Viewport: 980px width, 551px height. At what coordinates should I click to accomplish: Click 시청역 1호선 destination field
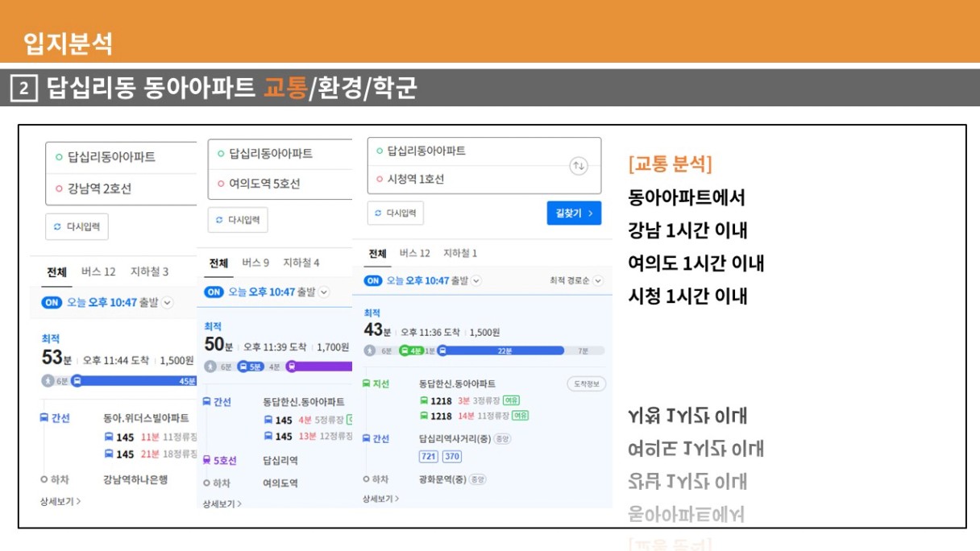coord(484,179)
